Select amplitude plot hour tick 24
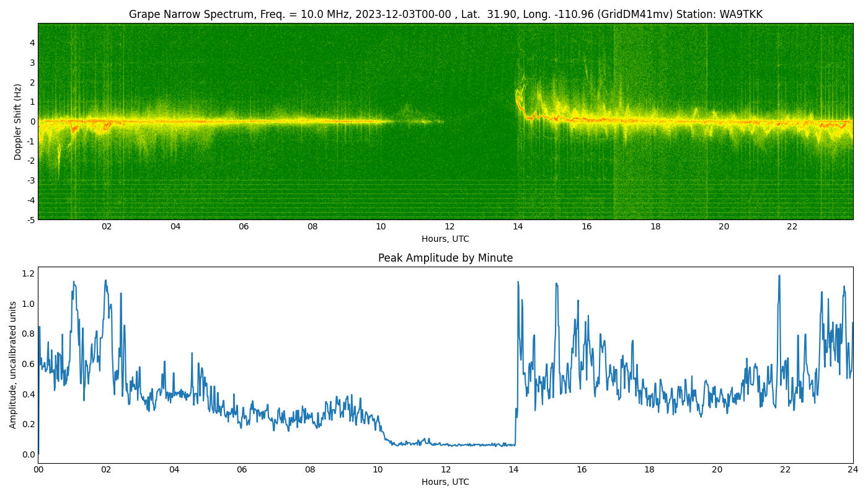Image resolution: width=868 pixels, height=496 pixels. (853, 470)
